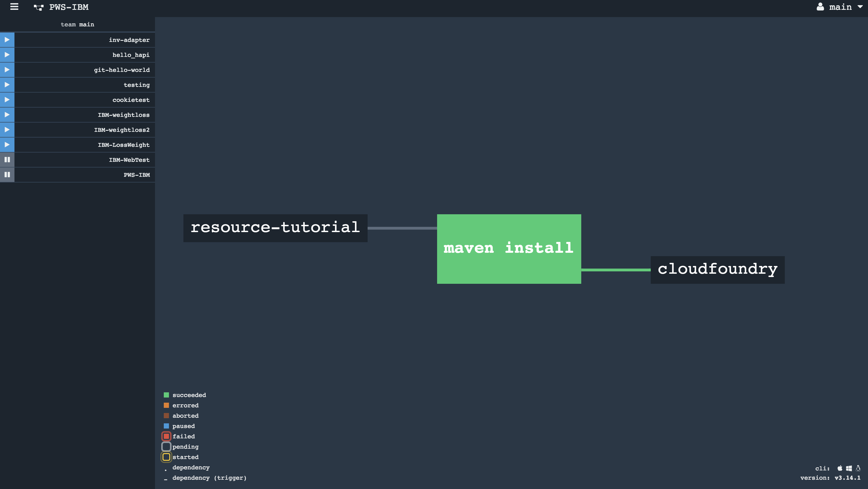Download the Linux CLI penguin icon
This screenshot has width=868, height=489.
tap(858, 468)
